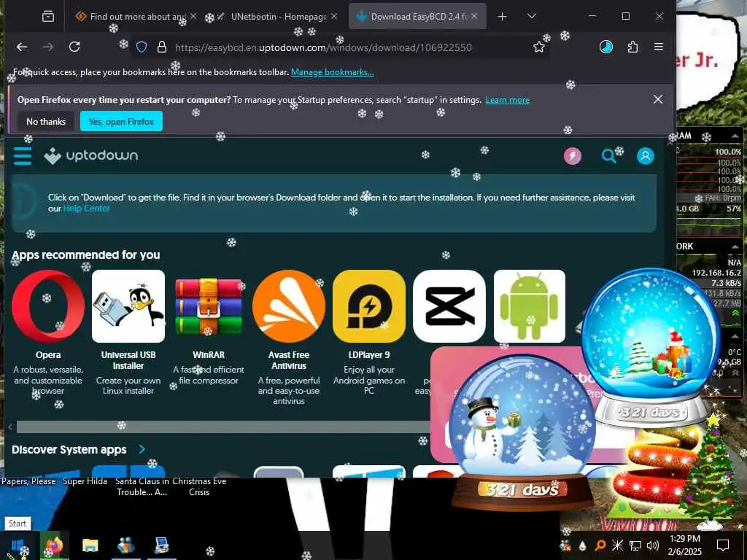Open the tracking protection shield icon
The height and width of the screenshot is (560, 747).
[x=142, y=47]
